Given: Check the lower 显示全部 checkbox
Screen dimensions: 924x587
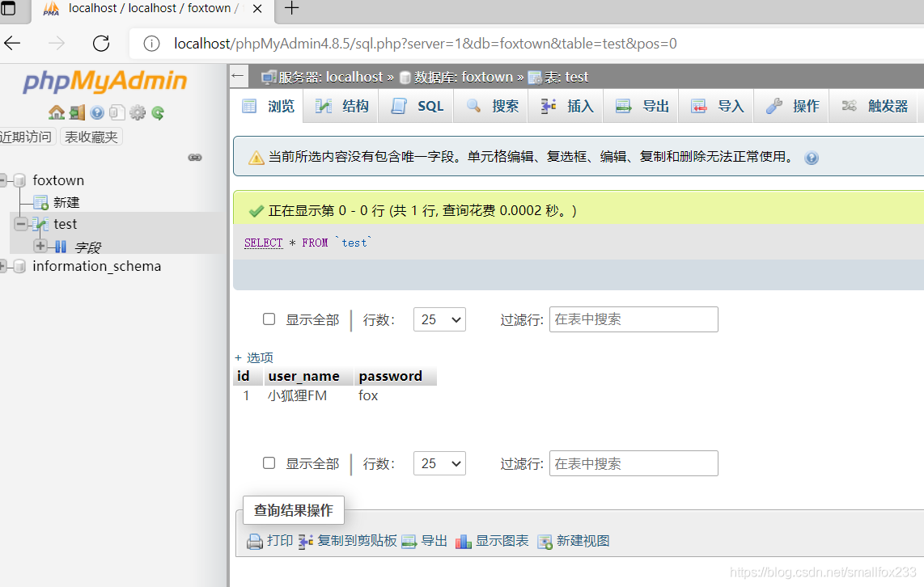Looking at the screenshot, I should point(269,463).
